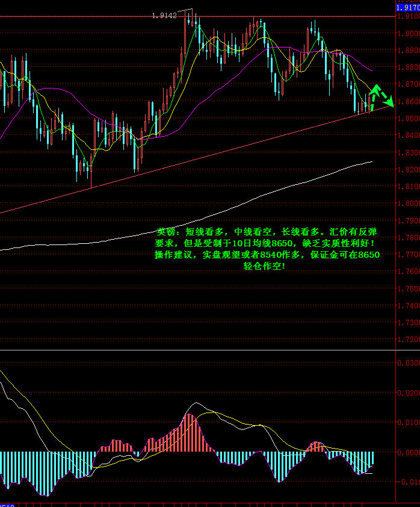Select the 1.9100 price axis label
This screenshot has width=420, height=507.
click(409, 16)
